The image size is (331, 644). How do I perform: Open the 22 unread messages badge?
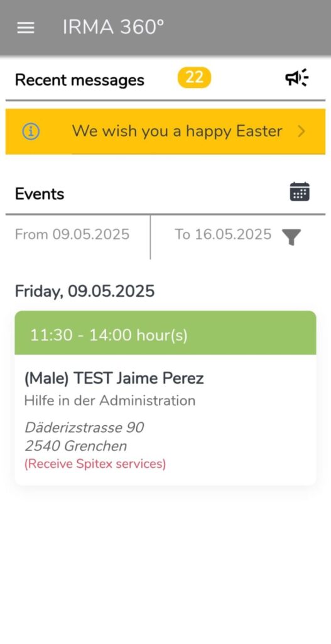(195, 77)
